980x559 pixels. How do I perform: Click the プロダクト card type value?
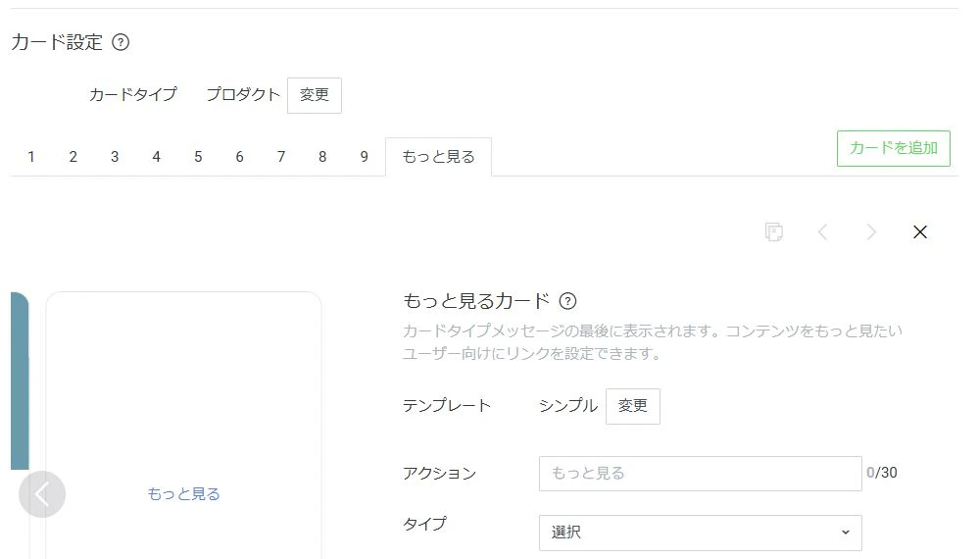pyautogui.click(x=243, y=95)
